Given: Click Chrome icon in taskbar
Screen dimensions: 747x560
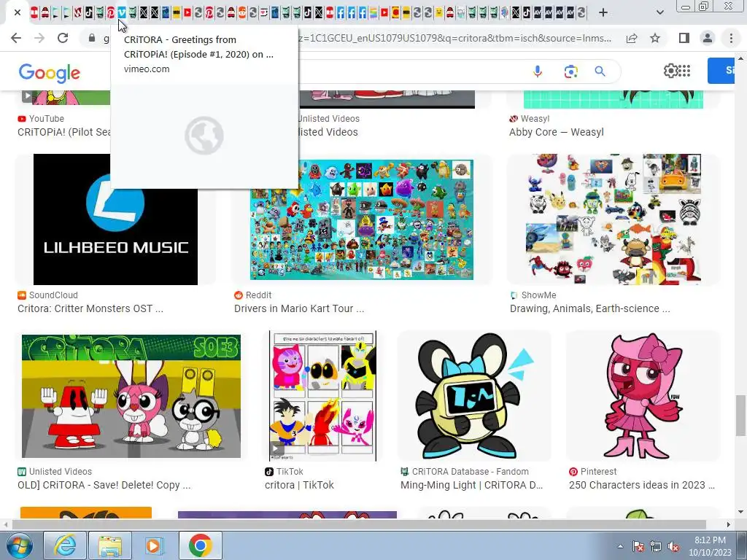Looking at the screenshot, I should pyautogui.click(x=200, y=545).
